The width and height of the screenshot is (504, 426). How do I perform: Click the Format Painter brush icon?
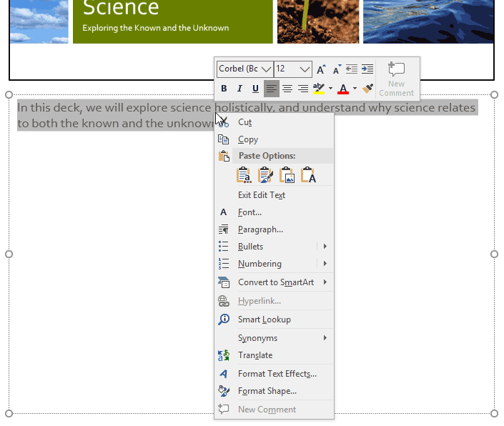368,89
